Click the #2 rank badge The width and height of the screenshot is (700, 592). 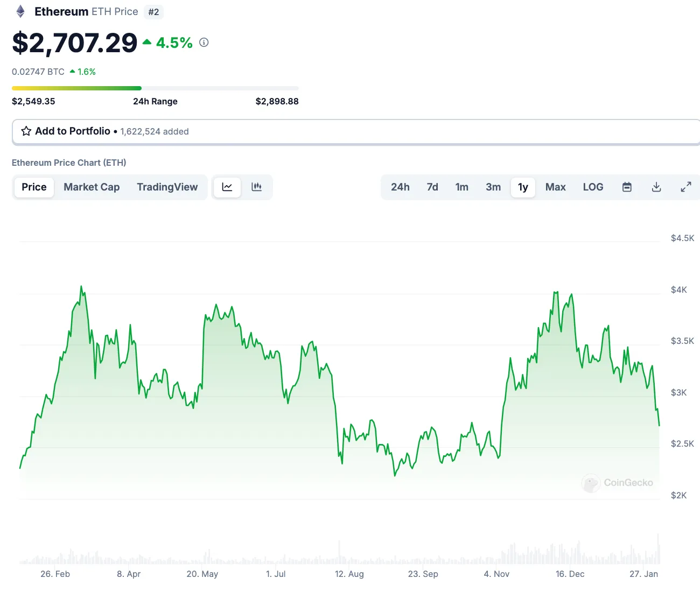pos(153,12)
